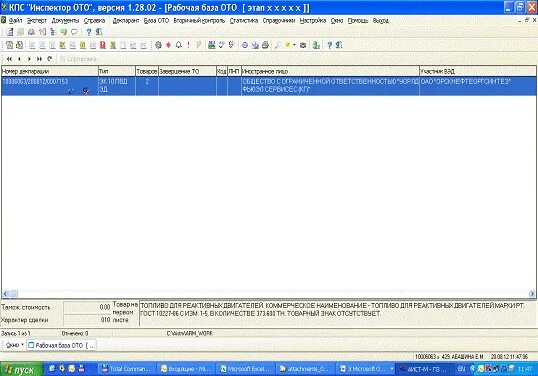
Task: Open the dropdown arrow next to the yellow star
Action: (294, 45)
